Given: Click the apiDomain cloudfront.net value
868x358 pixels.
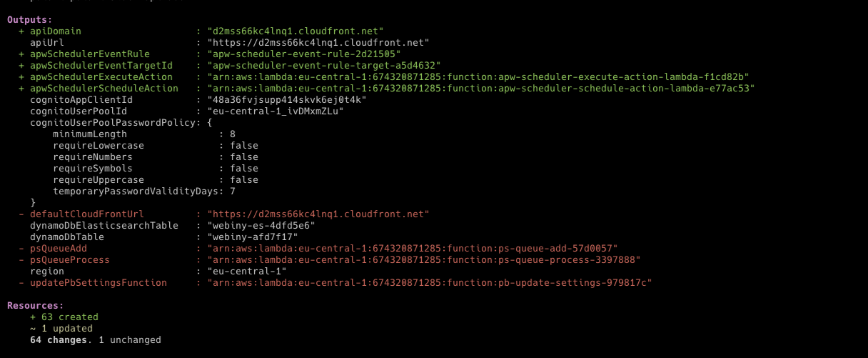Looking at the screenshot, I should 295,31.
